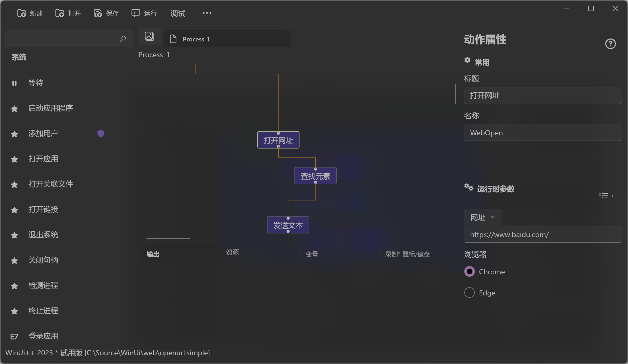Image resolution: width=628 pixels, height=364 pixels.
Task: Switch to the 资源 tab
Action: (x=232, y=252)
